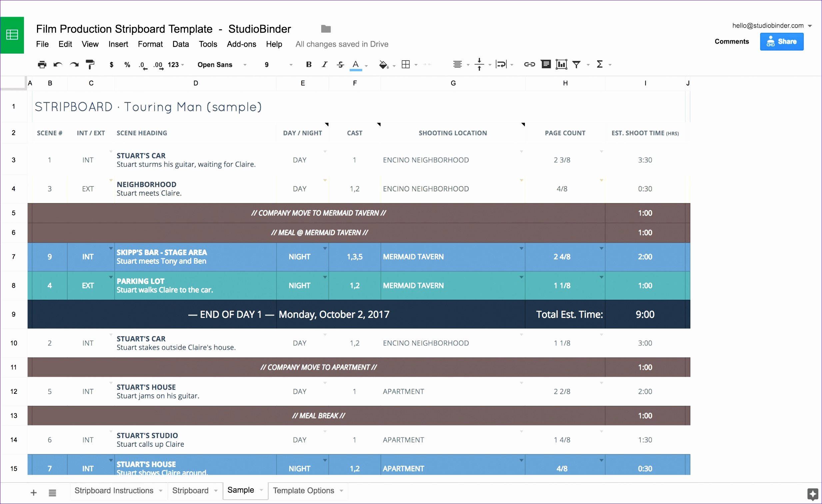Select the Sample tab
The image size is (822, 504).
pyautogui.click(x=241, y=490)
